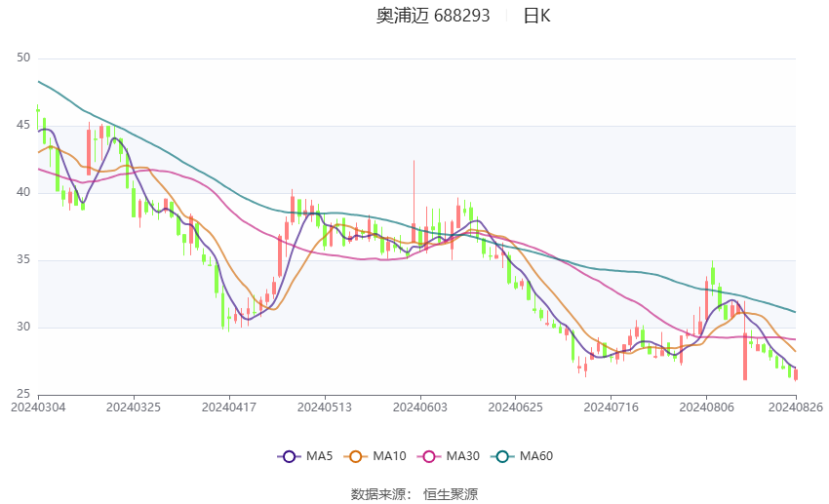
Task: Click the y-axis value 50
Action: point(23,58)
